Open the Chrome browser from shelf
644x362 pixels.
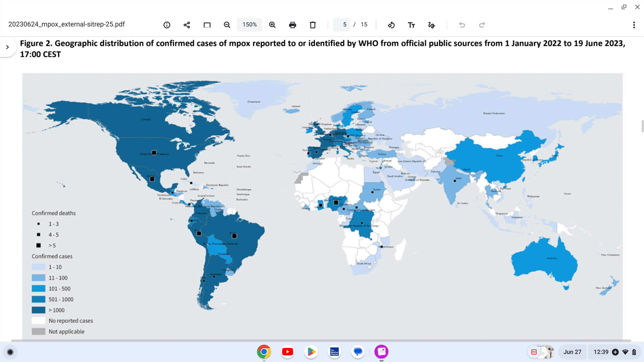click(264, 352)
